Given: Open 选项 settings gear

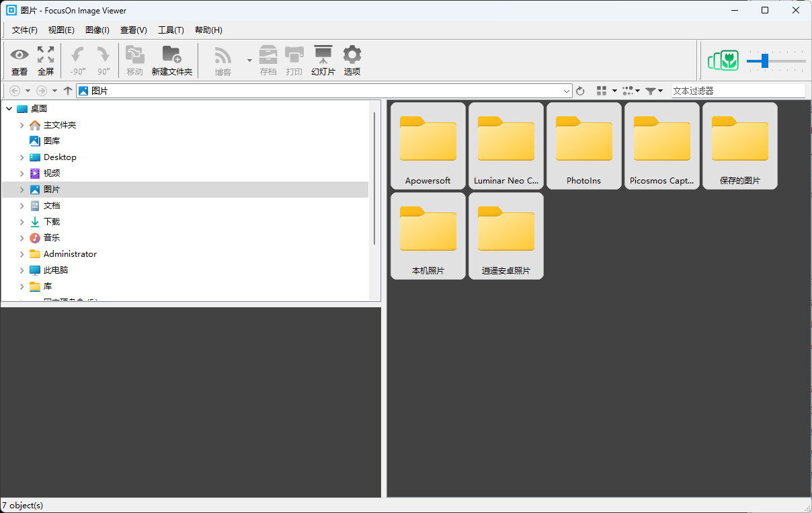Looking at the screenshot, I should click(x=352, y=61).
